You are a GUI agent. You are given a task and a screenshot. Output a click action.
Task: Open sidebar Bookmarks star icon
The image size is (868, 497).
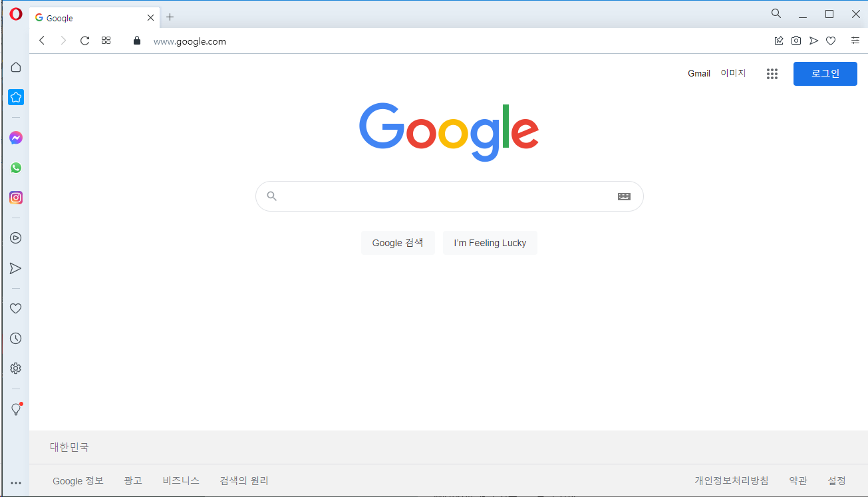click(x=16, y=97)
